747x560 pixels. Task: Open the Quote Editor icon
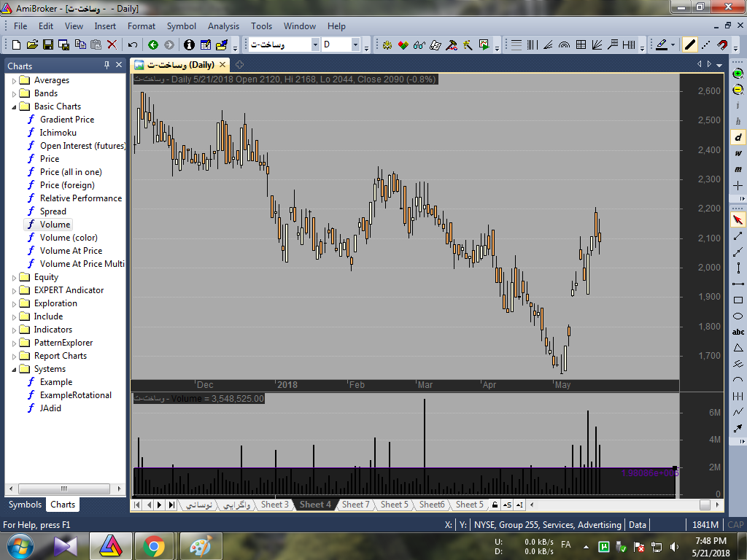coord(205,44)
